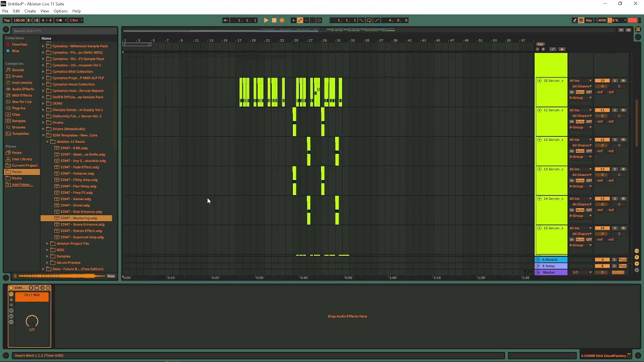Adjust the Dry/Wet knob on the device
Viewport: 644px width, 362px height.
point(32,321)
